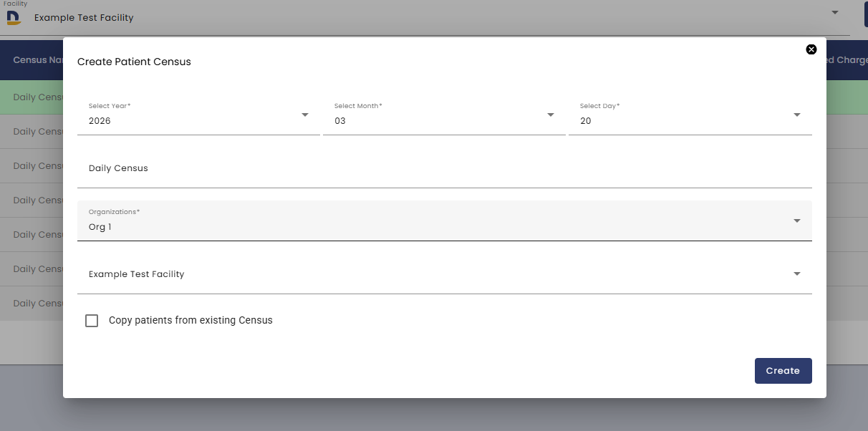This screenshot has width=868, height=431.
Task: Click the Create Patient Census title
Action: [134, 62]
